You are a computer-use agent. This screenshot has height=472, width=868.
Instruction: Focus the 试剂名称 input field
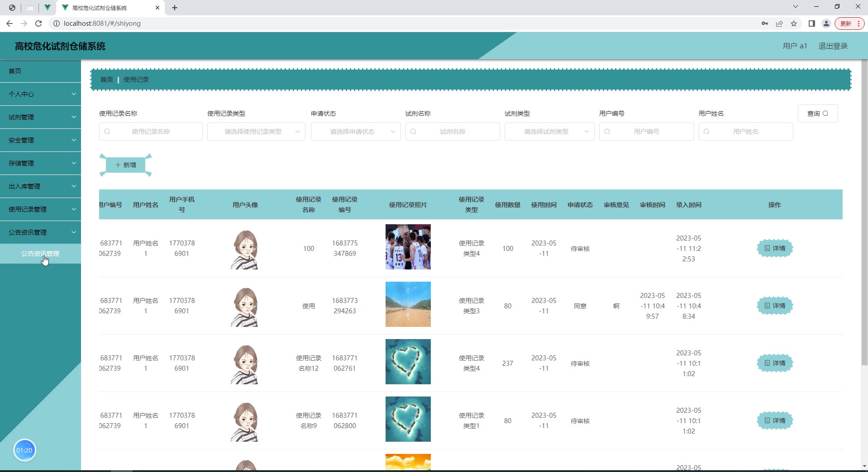453,132
